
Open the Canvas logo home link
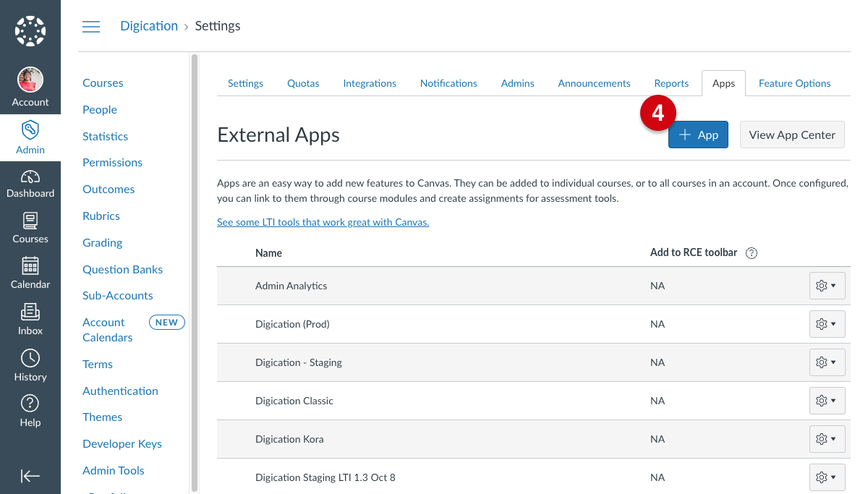(30, 30)
